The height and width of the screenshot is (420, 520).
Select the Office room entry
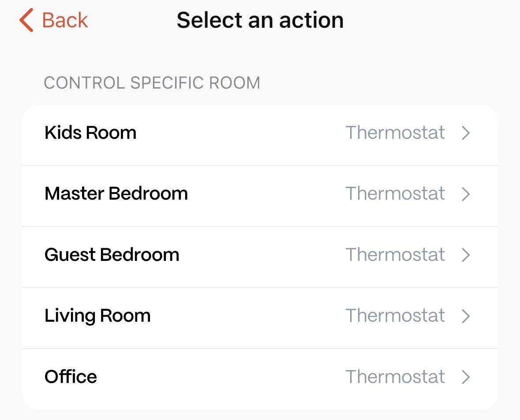(x=71, y=377)
